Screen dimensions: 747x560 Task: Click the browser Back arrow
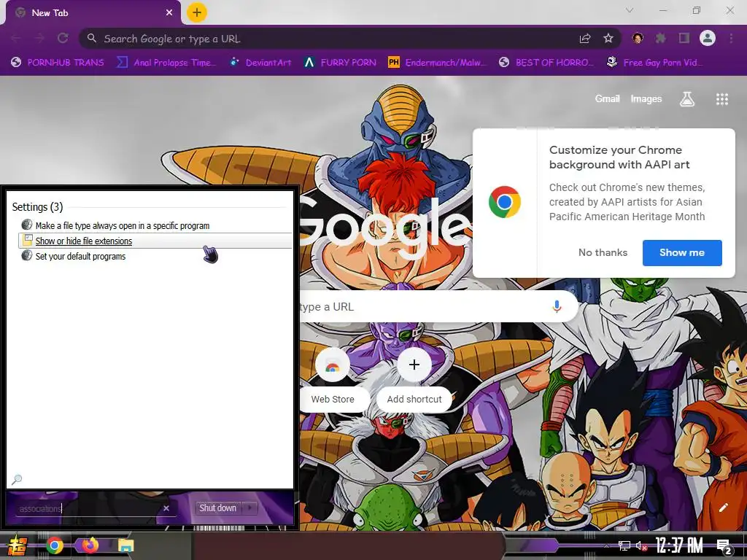point(16,39)
